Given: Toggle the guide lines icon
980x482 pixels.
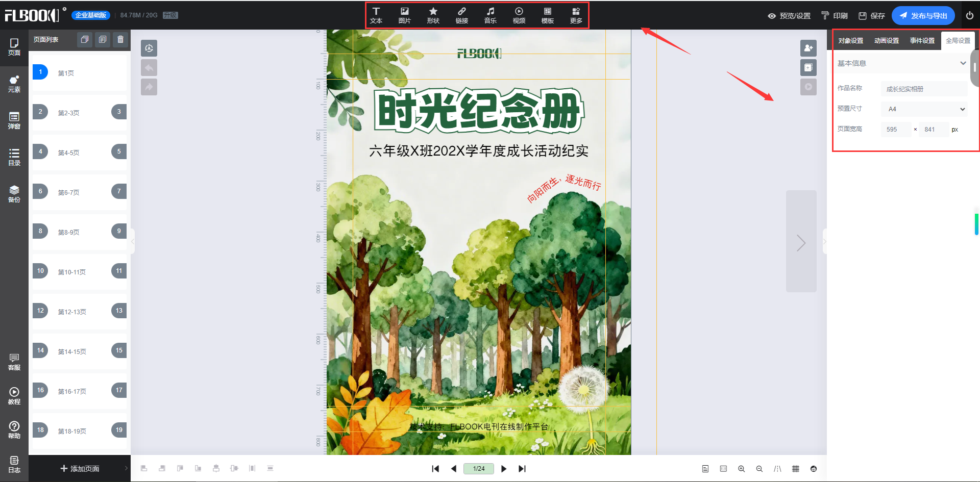Looking at the screenshot, I should tap(777, 469).
